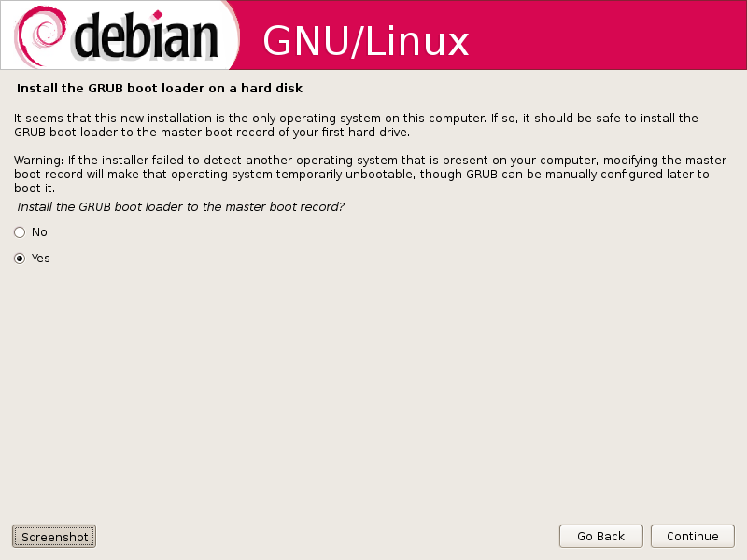Click the "Yes" option label
The height and width of the screenshot is (560, 747).
(40, 259)
